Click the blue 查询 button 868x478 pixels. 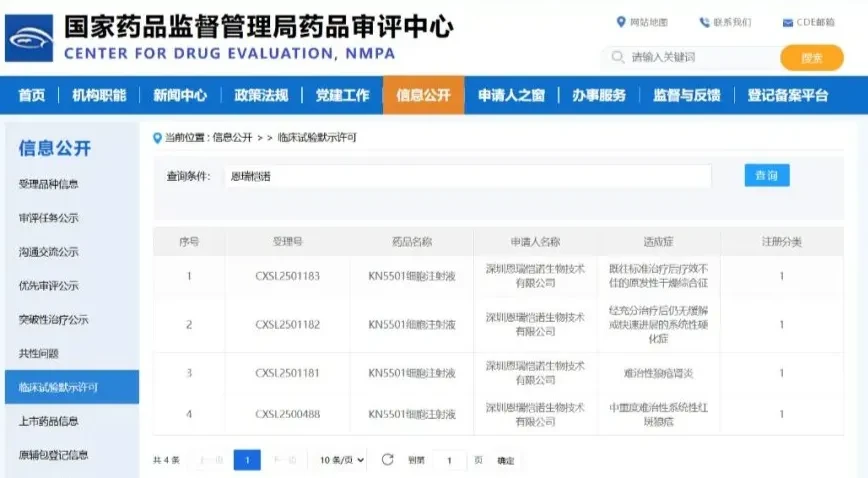[x=767, y=176]
